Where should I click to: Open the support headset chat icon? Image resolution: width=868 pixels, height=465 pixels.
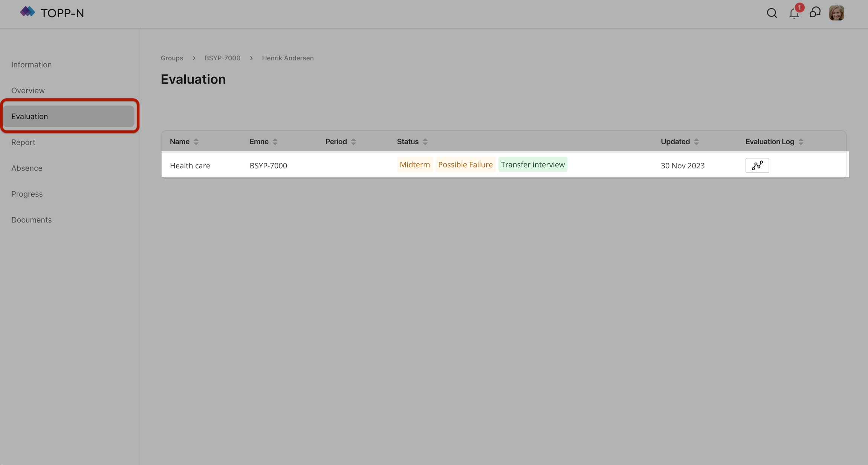point(815,13)
